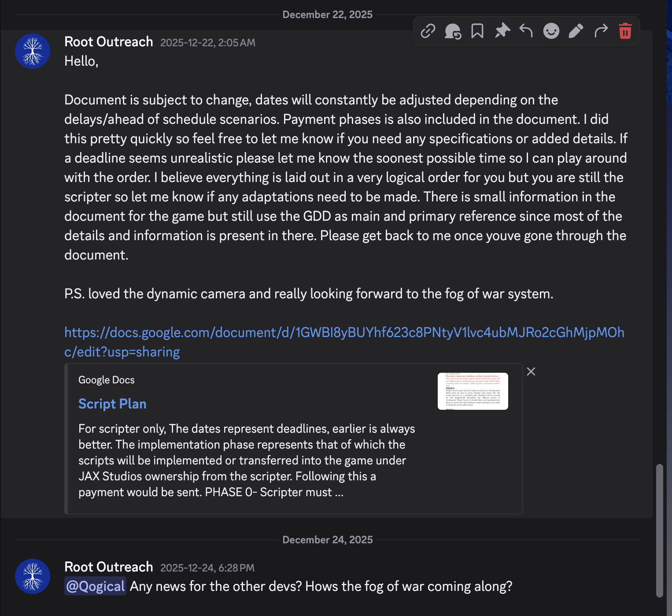Click Root Outreach username on December 22 message
The height and width of the screenshot is (616, 672).
(109, 42)
